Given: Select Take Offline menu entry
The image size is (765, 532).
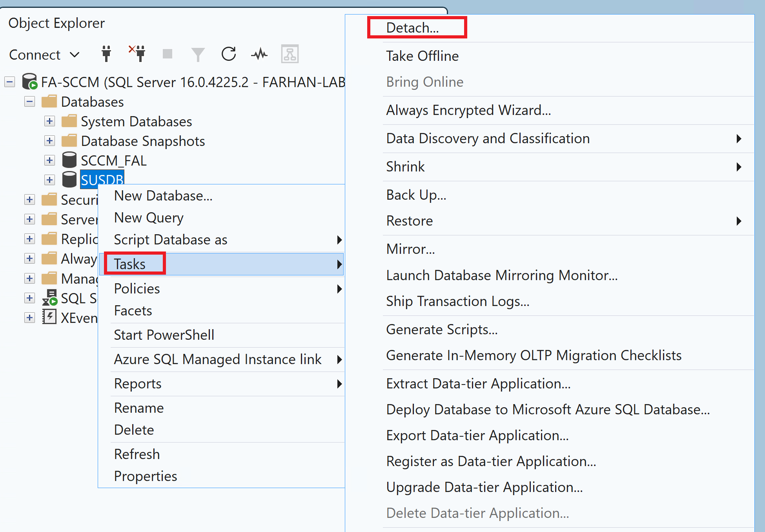Looking at the screenshot, I should tap(422, 56).
